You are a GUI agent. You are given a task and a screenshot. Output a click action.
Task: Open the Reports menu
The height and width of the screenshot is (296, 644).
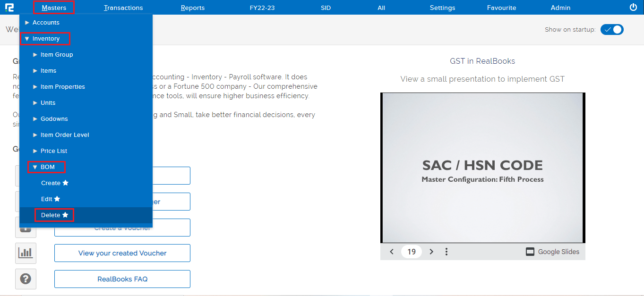pos(193,8)
